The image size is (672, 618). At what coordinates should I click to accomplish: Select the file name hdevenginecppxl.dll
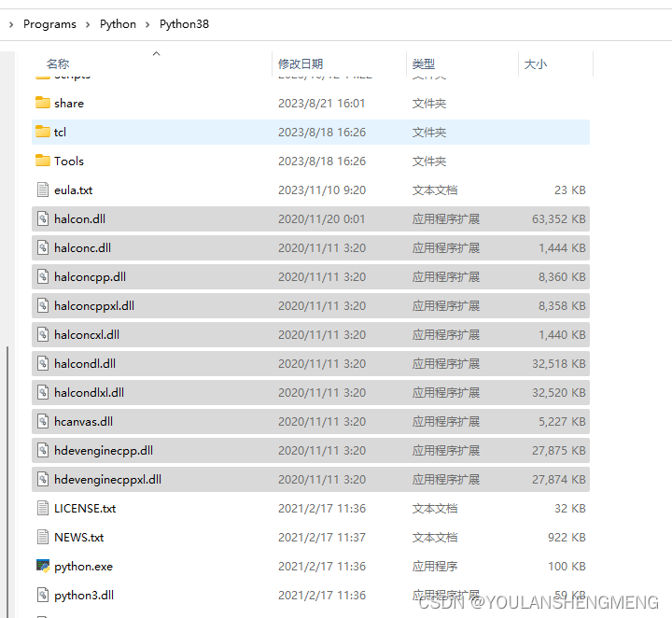point(107,480)
